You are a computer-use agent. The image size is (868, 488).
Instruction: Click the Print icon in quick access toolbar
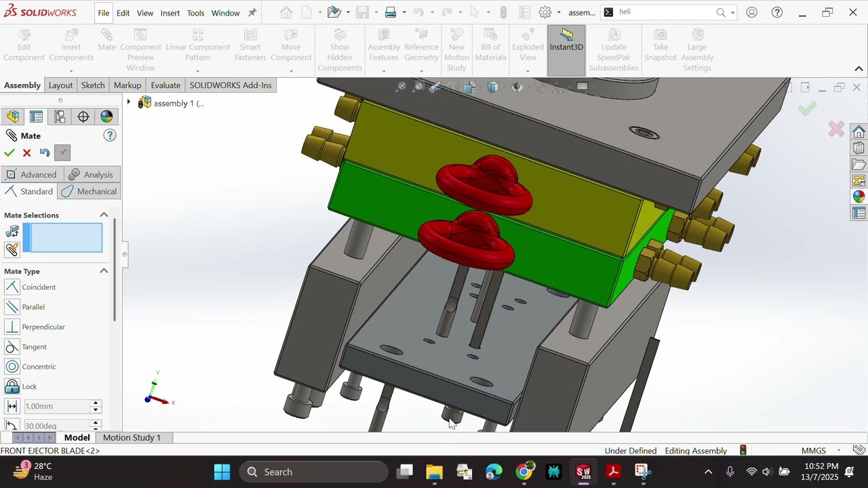coord(391,12)
